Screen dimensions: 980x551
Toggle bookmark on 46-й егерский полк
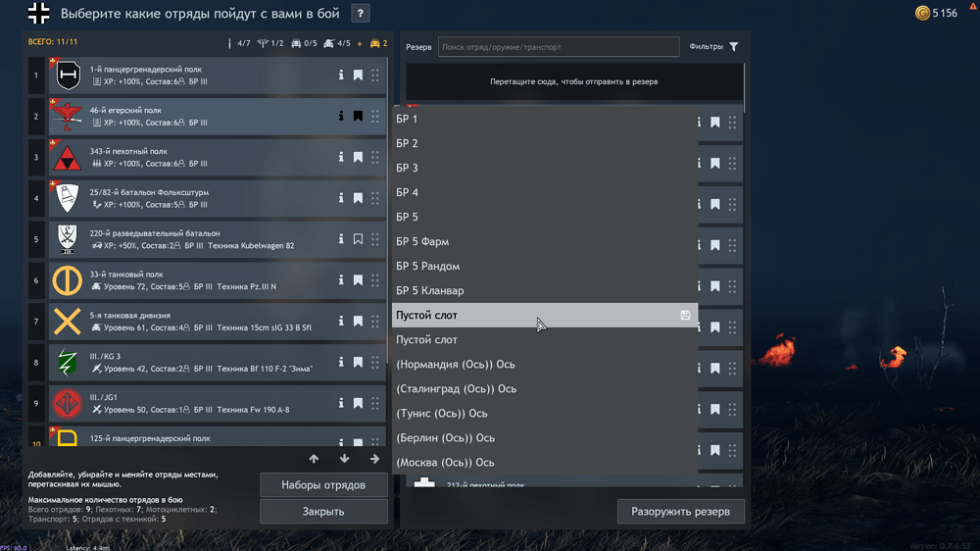(x=358, y=116)
